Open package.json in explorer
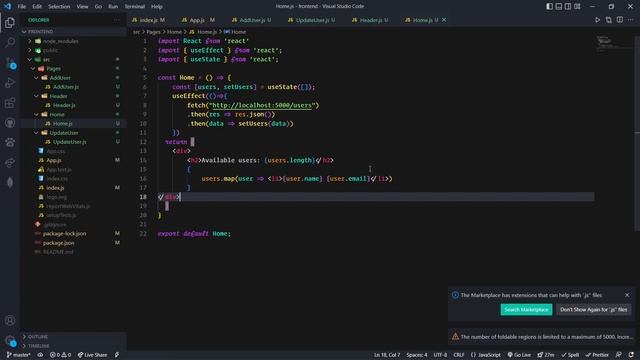640x360 pixels. [58, 242]
